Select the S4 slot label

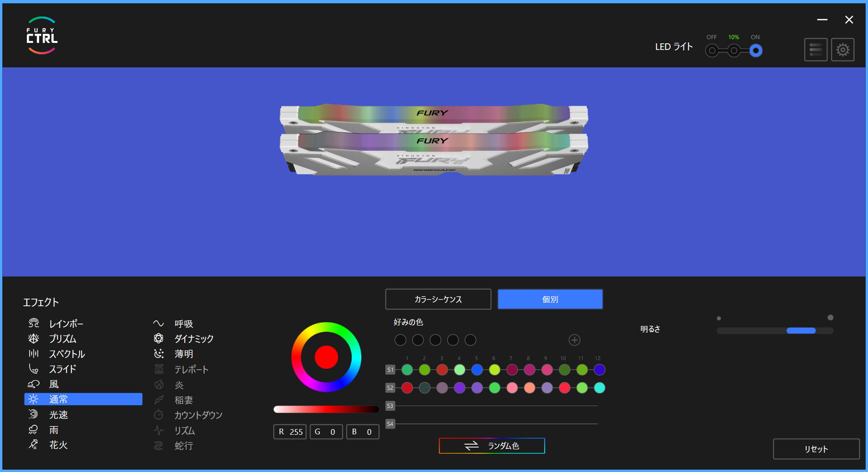click(390, 423)
